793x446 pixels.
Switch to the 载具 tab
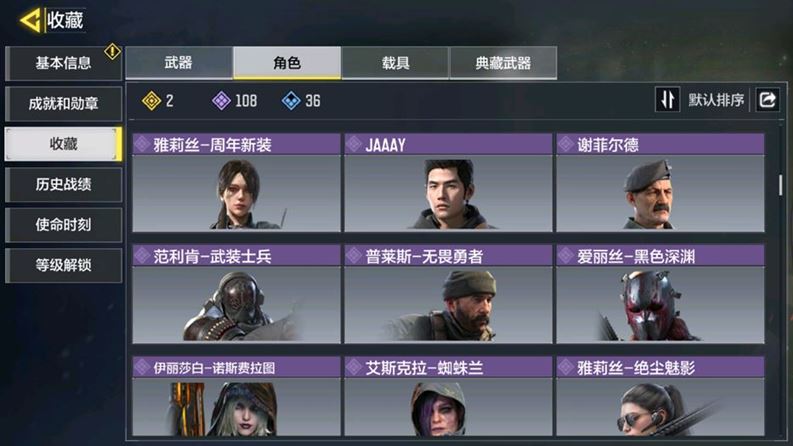(x=395, y=63)
